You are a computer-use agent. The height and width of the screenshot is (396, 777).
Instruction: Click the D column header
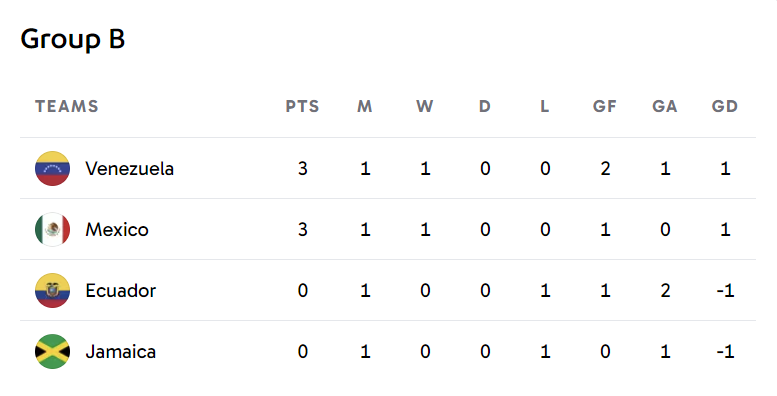tap(485, 106)
